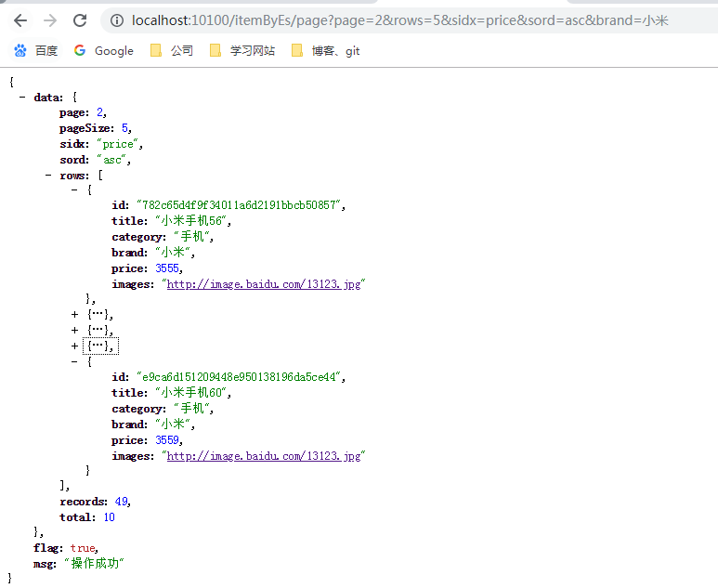Collapse the 小米手机60 row object
This screenshot has height=588, width=718.
tap(74, 361)
